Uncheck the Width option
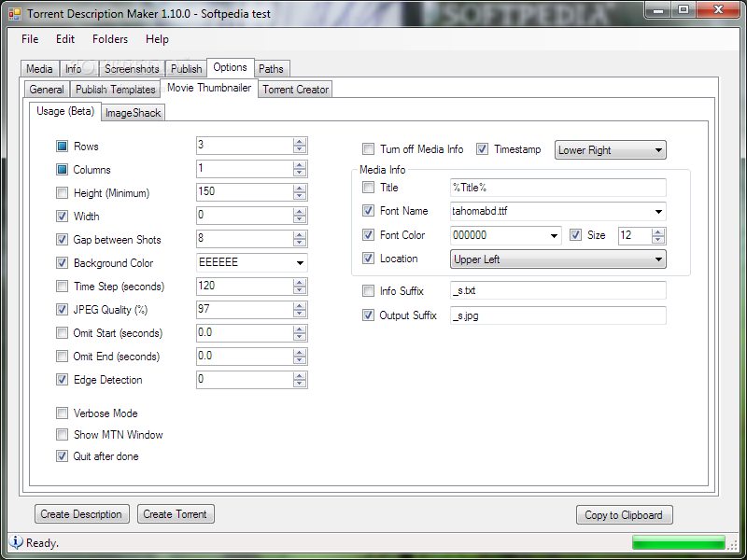 pos(62,216)
